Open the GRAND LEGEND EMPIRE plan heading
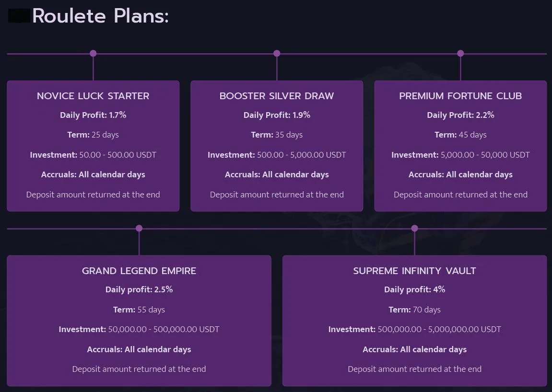The width and height of the screenshot is (552, 392). (x=139, y=271)
